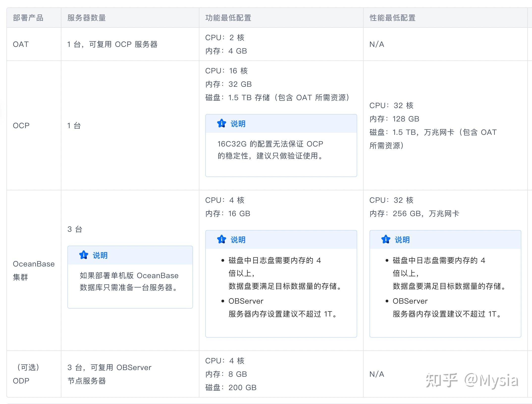532x404 pixels.
Task: Click the OCP product cell
Action: click(x=21, y=126)
